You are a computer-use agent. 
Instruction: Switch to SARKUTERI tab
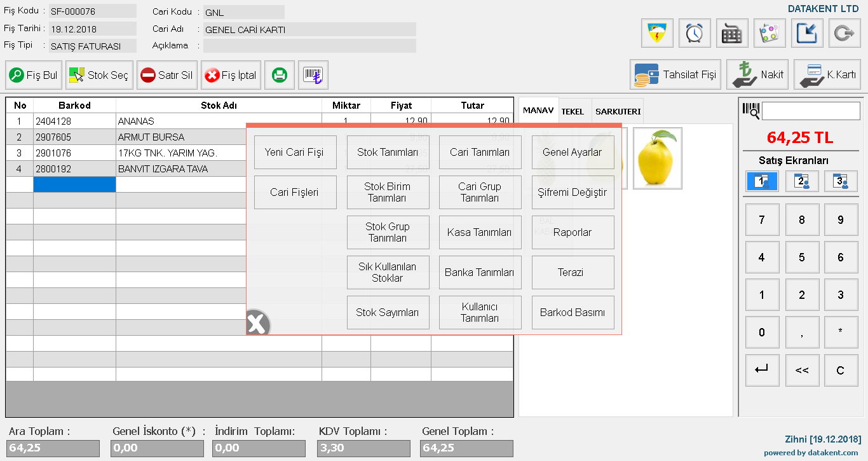click(x=618, y=111)
